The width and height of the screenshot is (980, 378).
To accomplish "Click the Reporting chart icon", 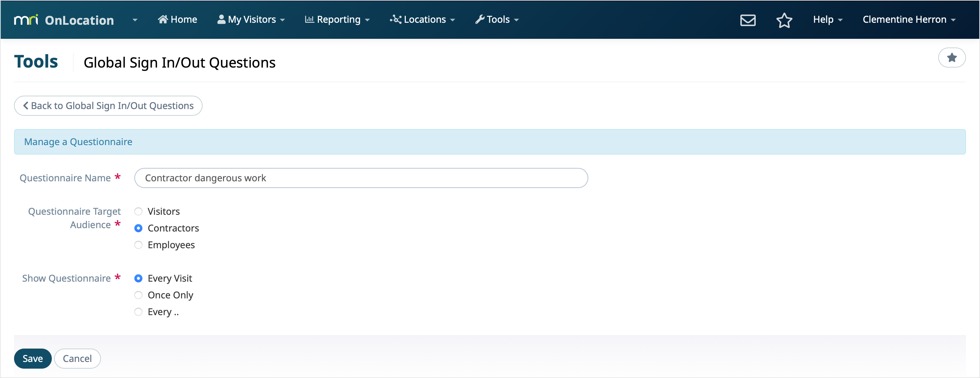I will coord(309,19).
